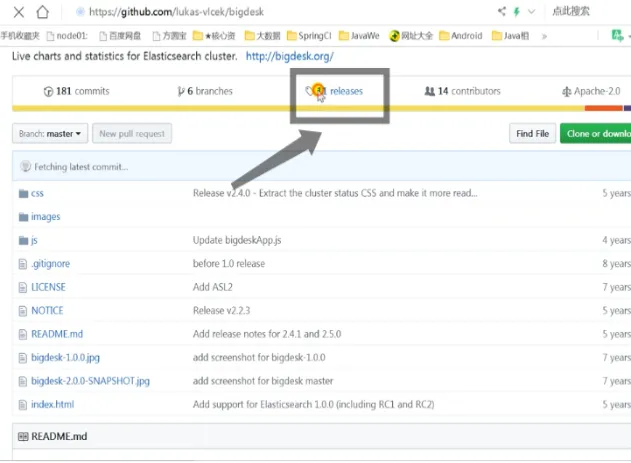Go to the browser home page icon
631x463 pixels.
[42, 12]
